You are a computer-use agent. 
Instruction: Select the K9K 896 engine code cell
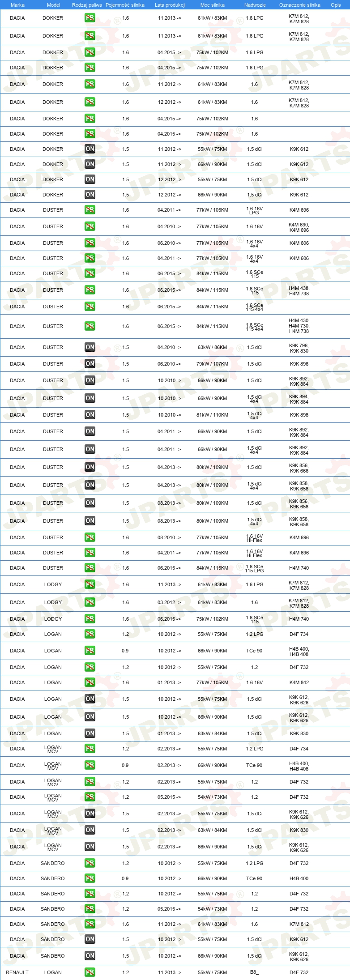click(299, 364)
